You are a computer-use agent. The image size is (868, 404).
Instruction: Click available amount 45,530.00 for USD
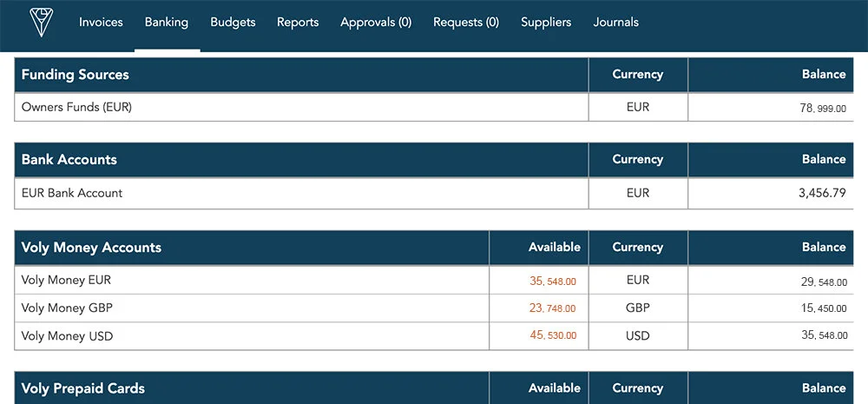552,335
